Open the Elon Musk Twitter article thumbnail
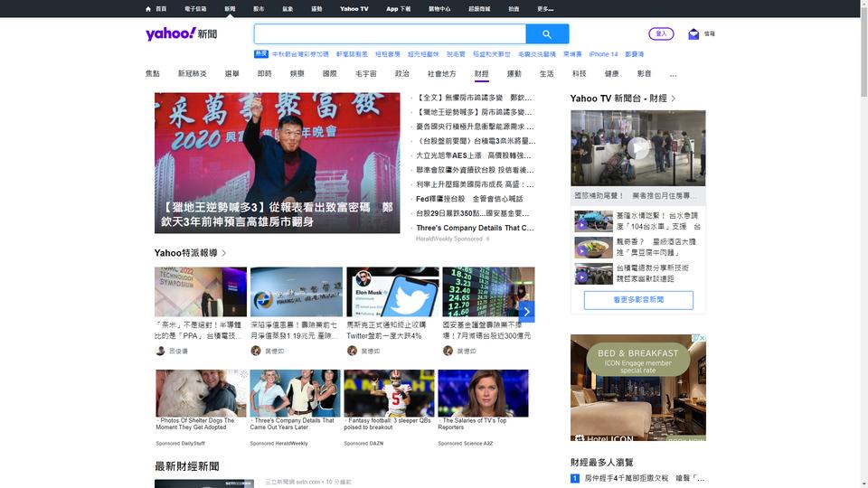Image resolution: width=868 pixels, height=488 pixels. coord(392,292)
